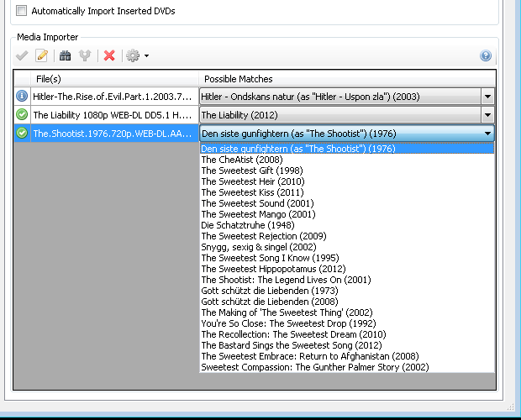The height and width of the screenshot is (420, 521).
Task: Click the gear settings toolbar icon
Action: click(134, 55)
